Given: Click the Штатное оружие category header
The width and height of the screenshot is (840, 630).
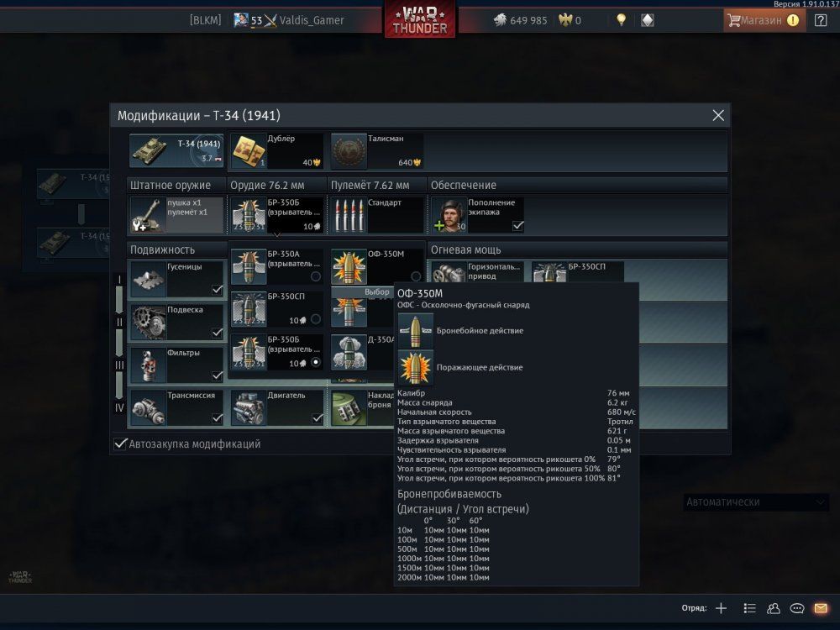Looking at the screenshot, I should [x=171, y=186].
